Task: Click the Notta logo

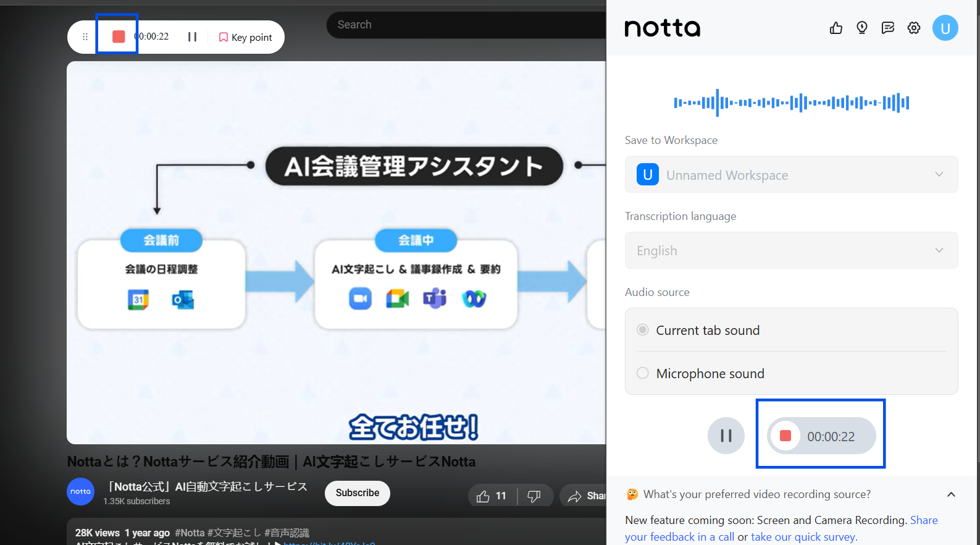Action: (x=662, y=28)
